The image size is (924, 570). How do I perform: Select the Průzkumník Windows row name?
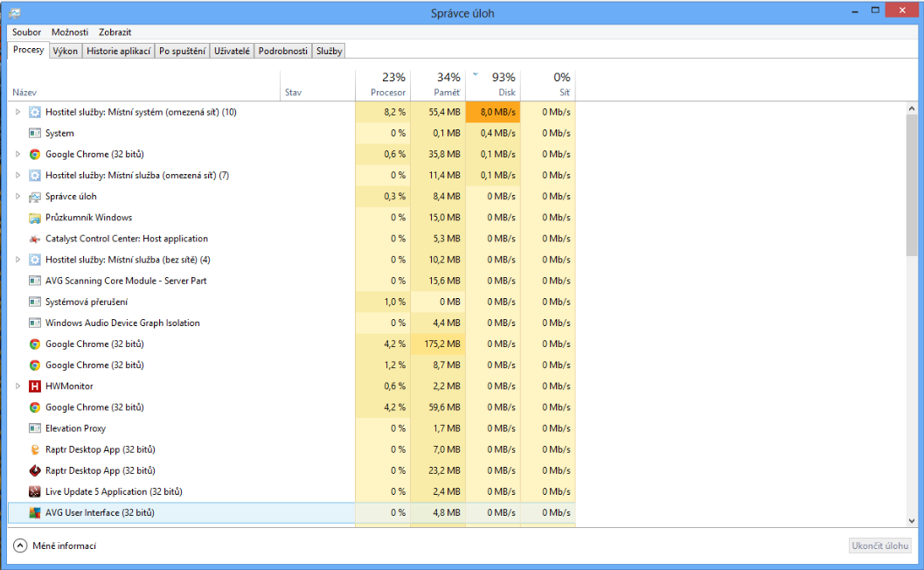click(88, 218)
